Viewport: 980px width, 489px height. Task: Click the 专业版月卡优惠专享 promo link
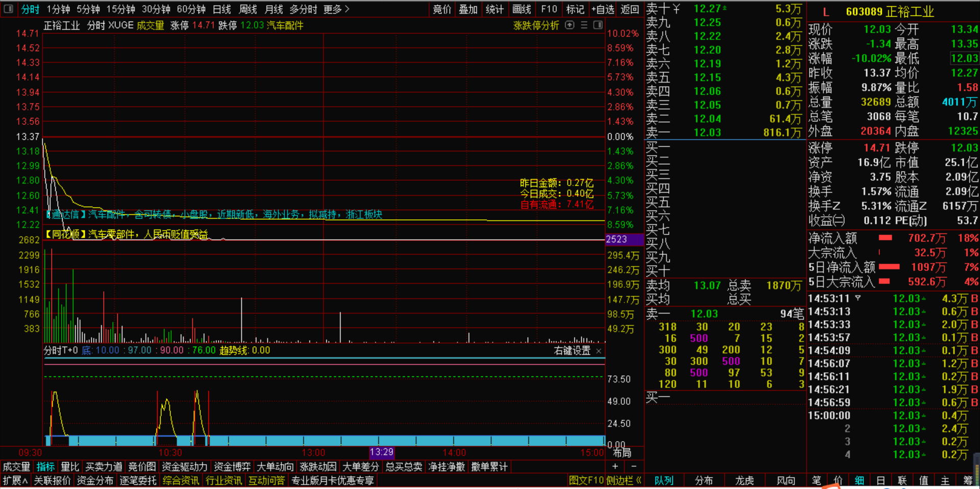coord(333,480)
